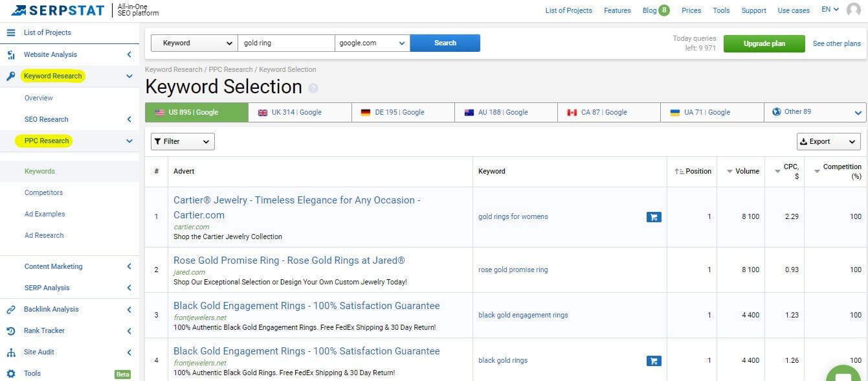
Task: Collapse the PPC Research submenu chevron
Action: click(x=129, y=141)
